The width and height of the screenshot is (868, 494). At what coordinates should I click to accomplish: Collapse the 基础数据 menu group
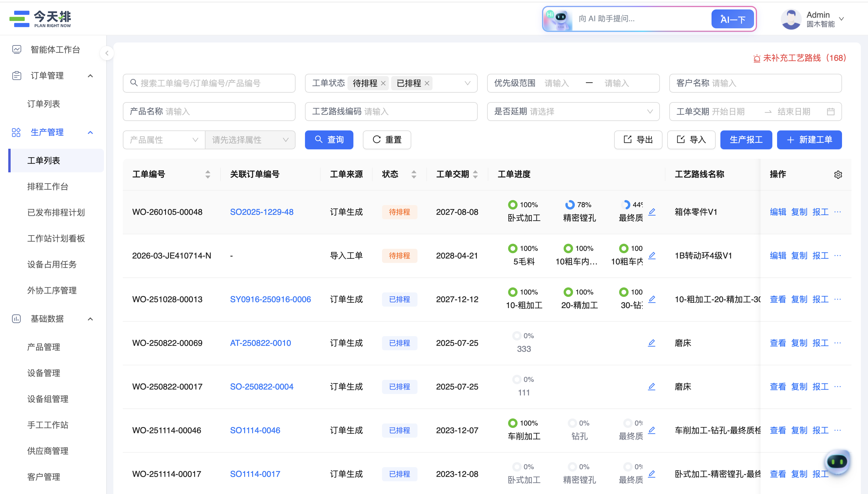pyautogui.click(x=90, y=319)
